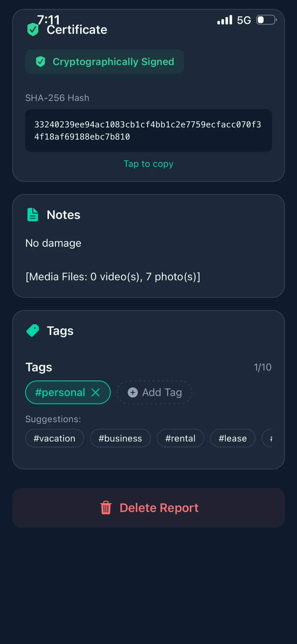Click the Tags label icon
The height and width of the screenshot is (644, 297).
point(33,331)
